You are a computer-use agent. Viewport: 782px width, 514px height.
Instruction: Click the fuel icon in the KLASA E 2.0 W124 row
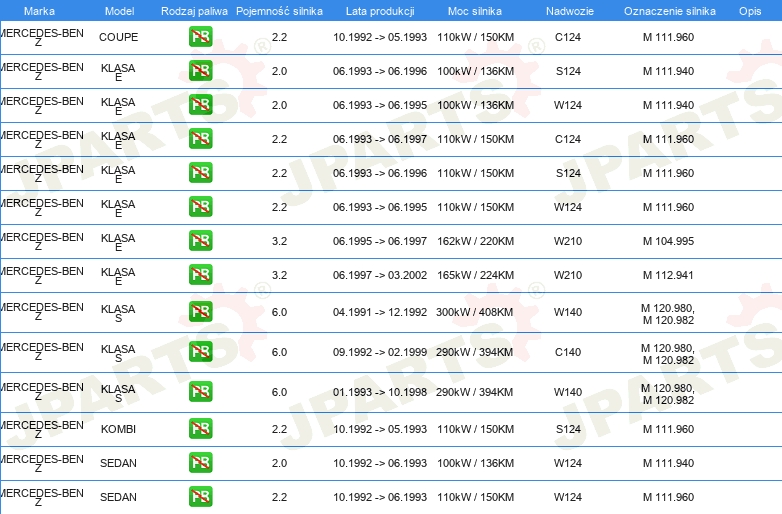200,105
